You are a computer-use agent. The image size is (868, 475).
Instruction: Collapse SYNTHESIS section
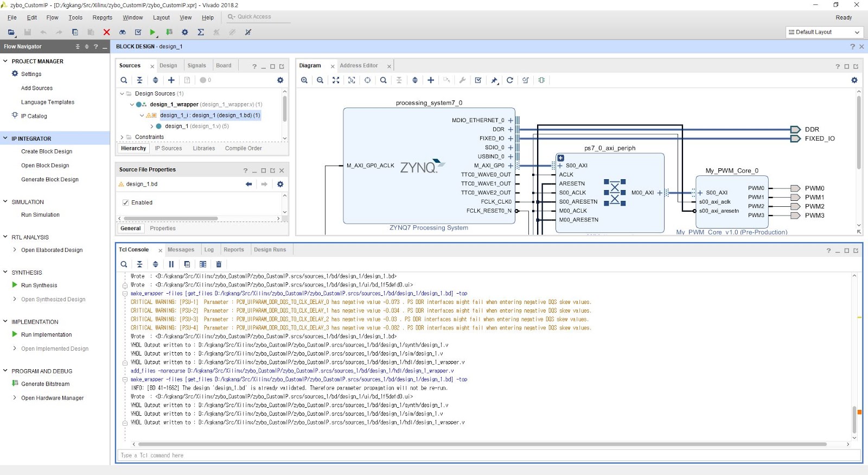tap(5, 273)
